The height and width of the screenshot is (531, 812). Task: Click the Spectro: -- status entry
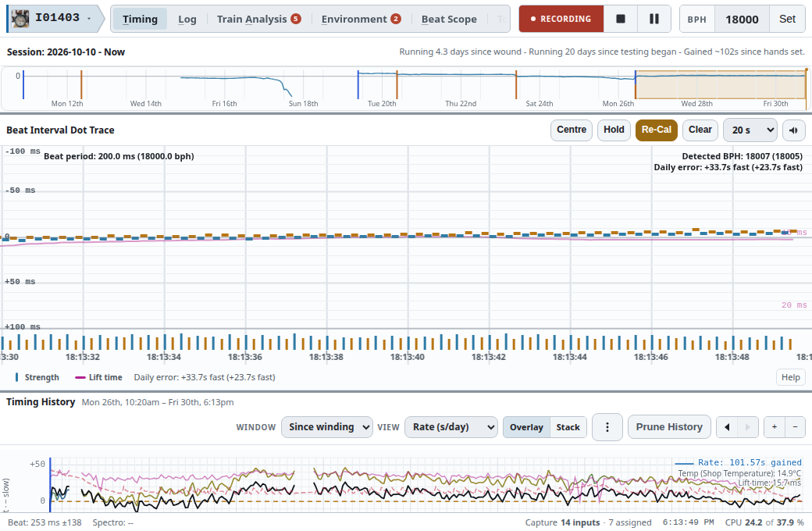click(x=113, y=522)
